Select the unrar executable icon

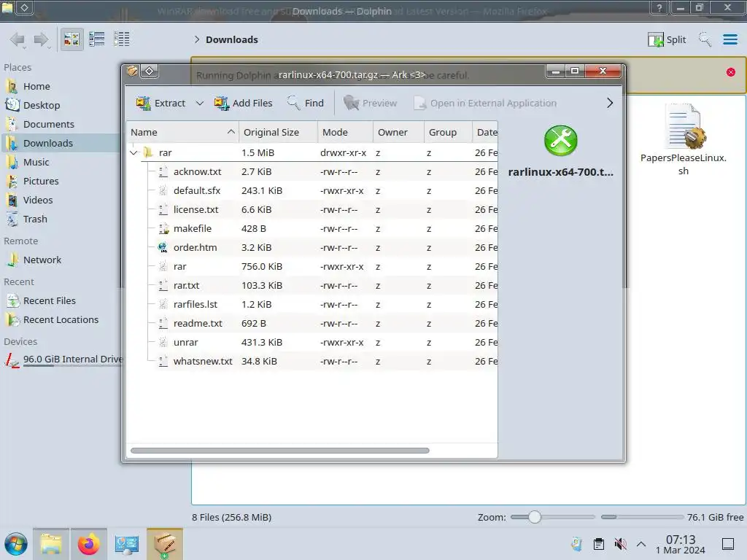[x=163, y=343]
